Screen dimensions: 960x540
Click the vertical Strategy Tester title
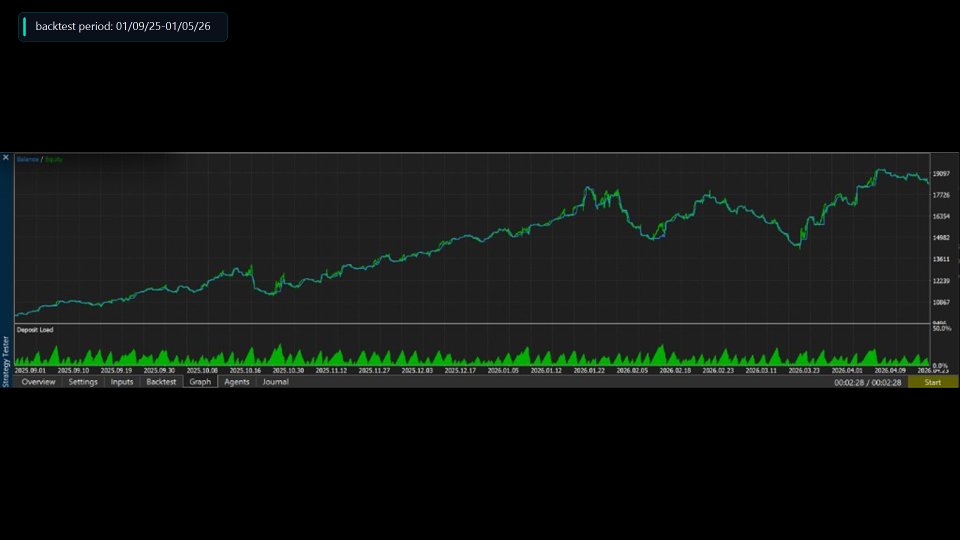coord(6,361)
